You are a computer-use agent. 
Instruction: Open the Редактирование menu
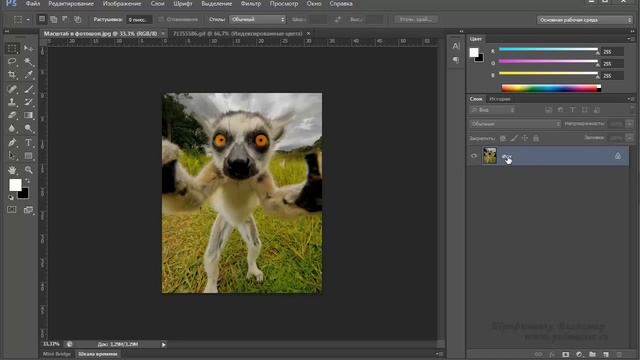pyautogui.click(x=71, y=4)
